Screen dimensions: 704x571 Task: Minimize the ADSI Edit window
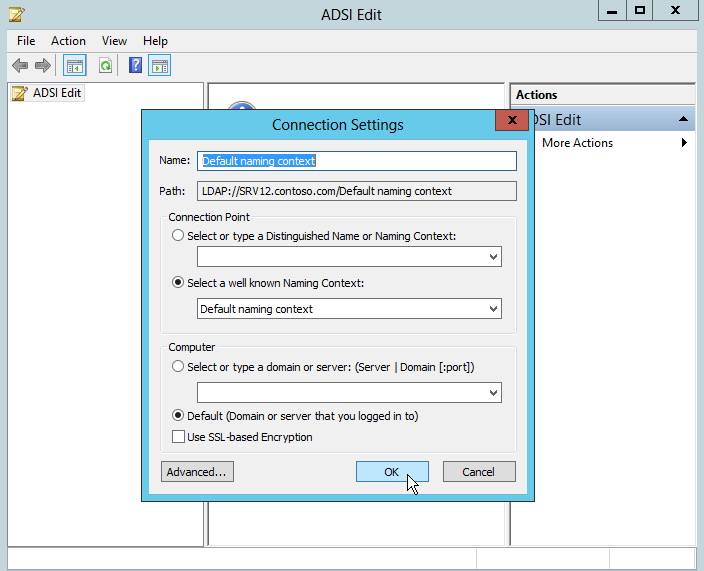pyautogui.click(x=612, y=11)
